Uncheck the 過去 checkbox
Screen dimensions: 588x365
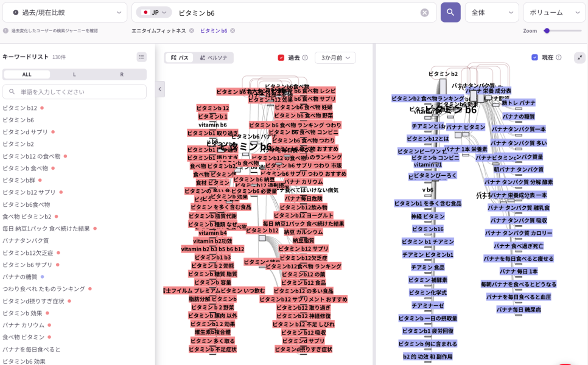coord(281,58)
